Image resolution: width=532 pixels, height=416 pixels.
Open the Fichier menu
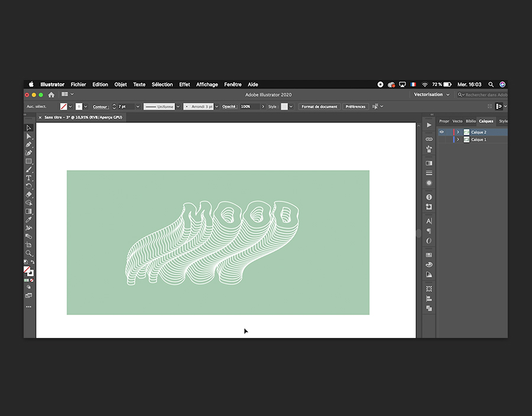78,84
